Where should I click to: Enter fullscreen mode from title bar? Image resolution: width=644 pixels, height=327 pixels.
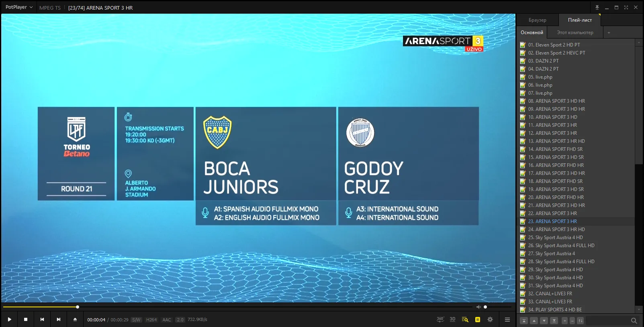point(626,7)
